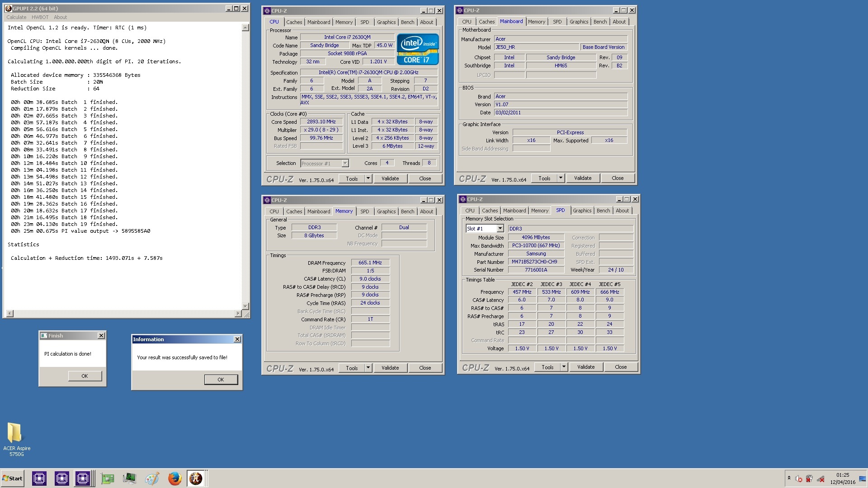The width and height of the screenshot is (868, 488).
Task: Open the Processor #1 selection dropdown
Action: [345, 164]
